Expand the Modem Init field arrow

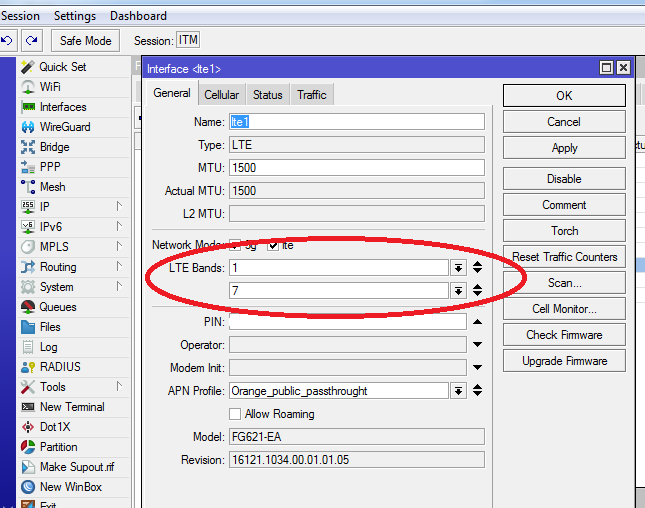[477, 367]
